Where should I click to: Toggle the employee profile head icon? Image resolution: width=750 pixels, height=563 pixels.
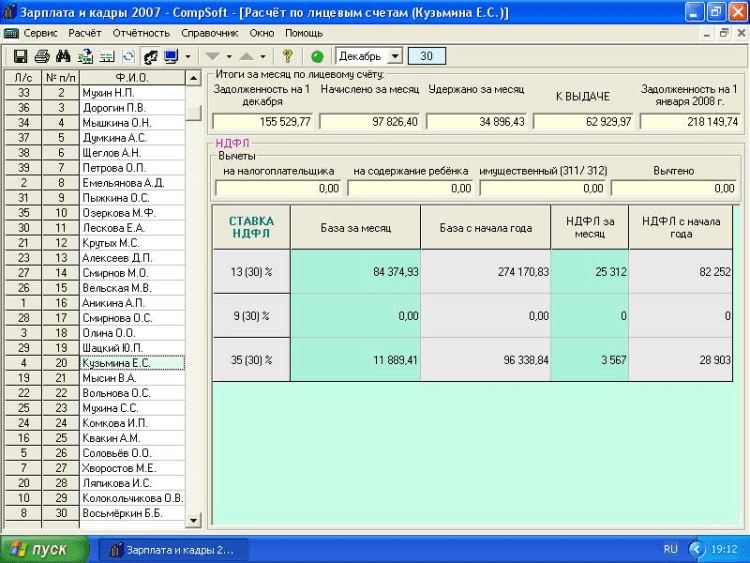tap(150, 56)
